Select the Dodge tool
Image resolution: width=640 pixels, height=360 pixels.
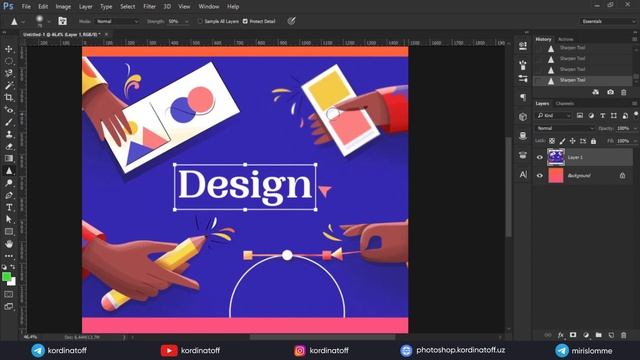(x=9, y=183)
